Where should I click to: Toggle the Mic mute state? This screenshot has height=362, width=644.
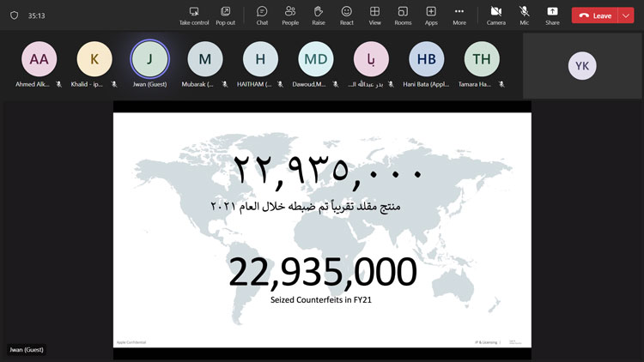(524, 15)
